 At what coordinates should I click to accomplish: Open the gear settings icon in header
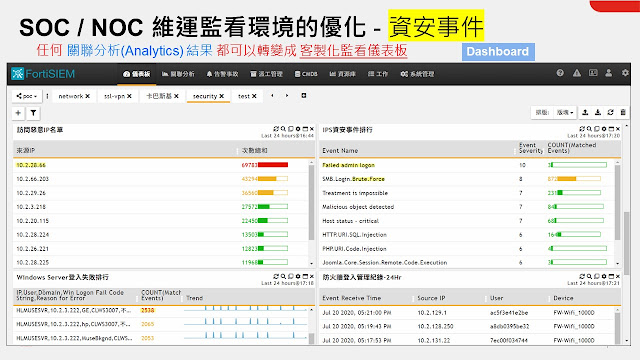pyautogui.click(x=625, y=73)
